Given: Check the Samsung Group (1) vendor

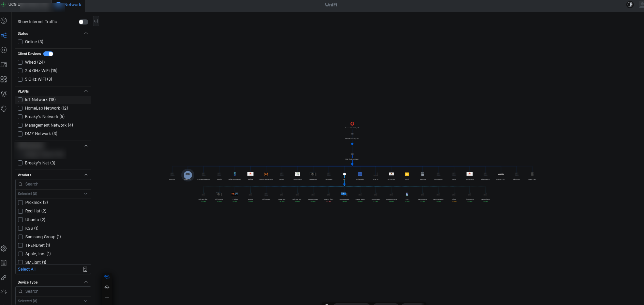Looking at the screenshot, I should [20, 237].
